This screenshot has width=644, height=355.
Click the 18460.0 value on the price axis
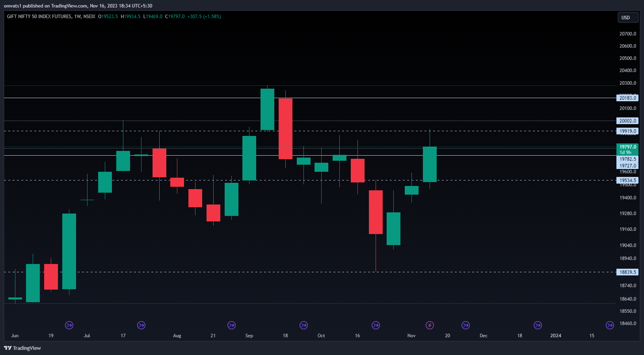coord(628,323)
